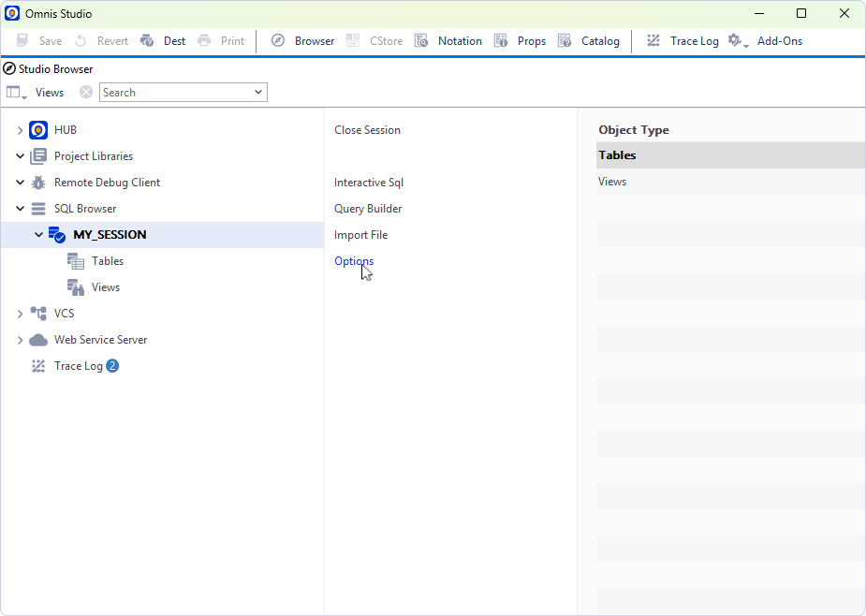Click the Revert arrow icon
866x616 pixels.
pyautogui.click(x=81, y=41)
